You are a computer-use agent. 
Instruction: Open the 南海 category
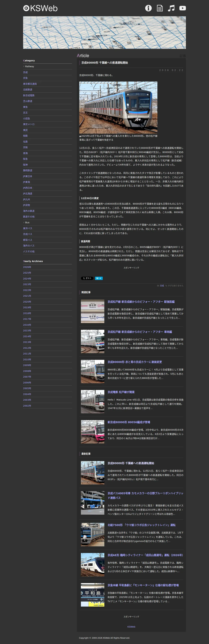tap(26, 153)
